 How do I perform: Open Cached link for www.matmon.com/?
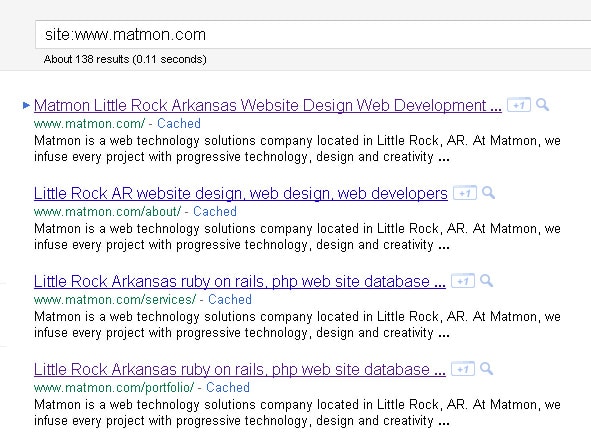(x=179, y=123)
